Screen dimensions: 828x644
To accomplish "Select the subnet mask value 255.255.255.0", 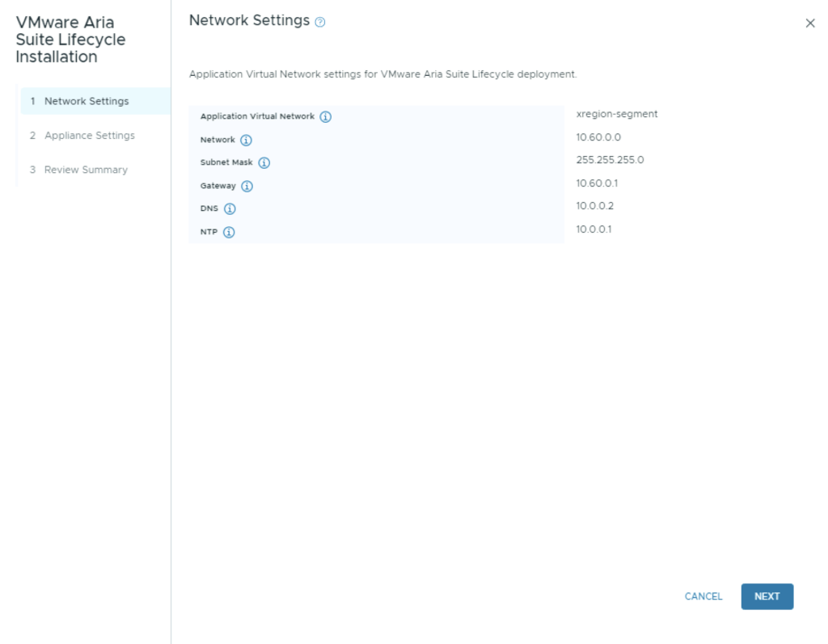I will (610, 160).
